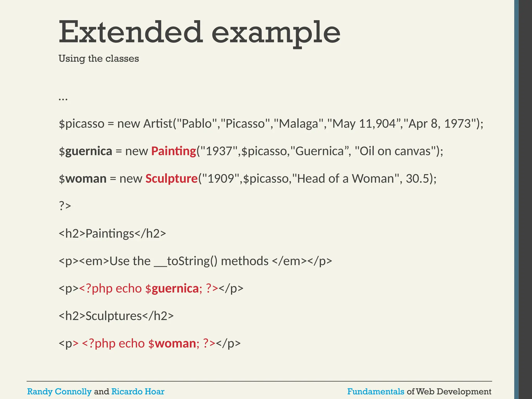Click 'Fundamentals' in the footer title
The height and width of the screenshot is (399, 532).
[x=376, y=391]
